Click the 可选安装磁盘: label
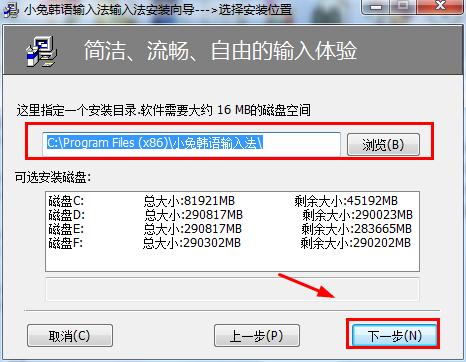This screenshot has width=466, height=362. [x=53, y=177]
